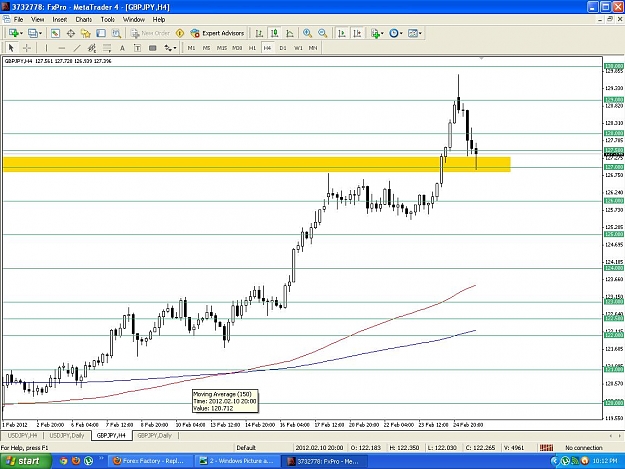Open the Terminal window icon
The image size is (625, 469).
click(101, 33)
